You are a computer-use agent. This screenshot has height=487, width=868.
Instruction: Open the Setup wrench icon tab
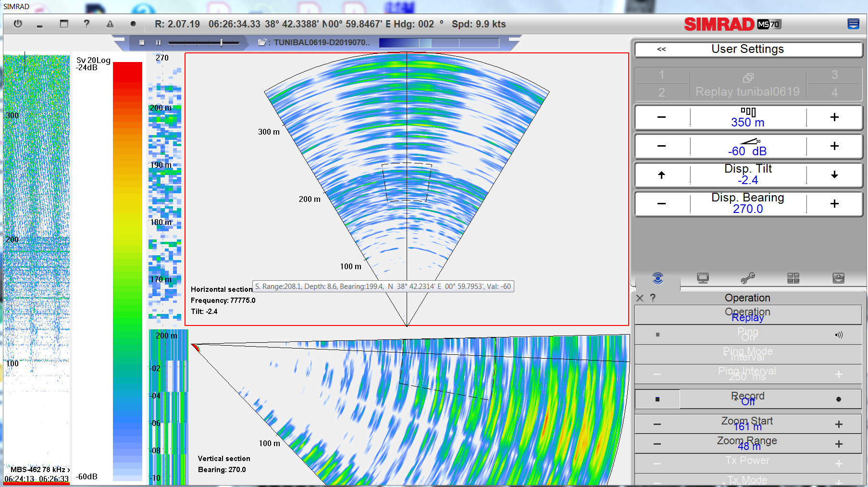click(748, 278)
